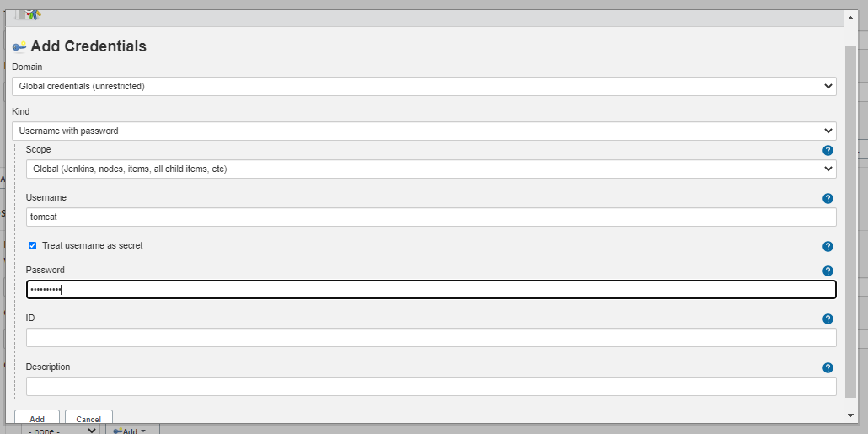Viewport: 868px width, 434px height.
Task: Open help for the Description field
Action: tap(828, 367)
